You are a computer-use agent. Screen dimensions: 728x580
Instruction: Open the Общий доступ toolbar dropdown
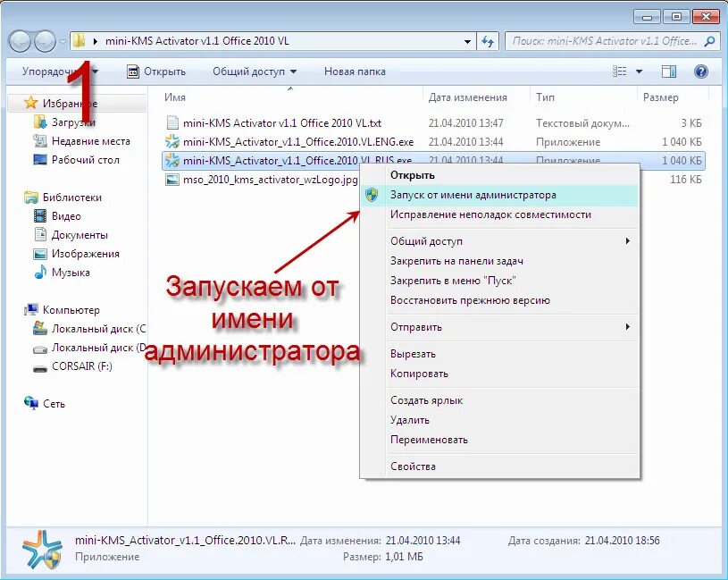click(254, 71)
